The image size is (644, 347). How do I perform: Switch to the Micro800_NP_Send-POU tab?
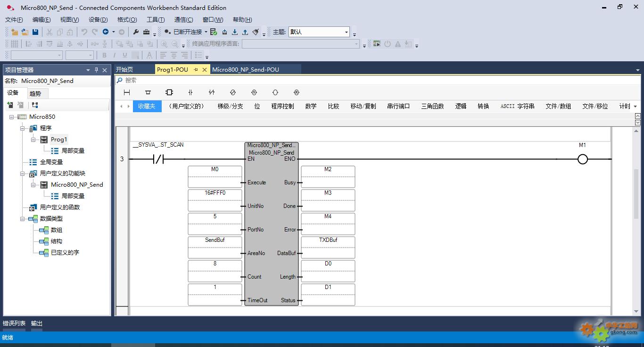coord(246,69)
